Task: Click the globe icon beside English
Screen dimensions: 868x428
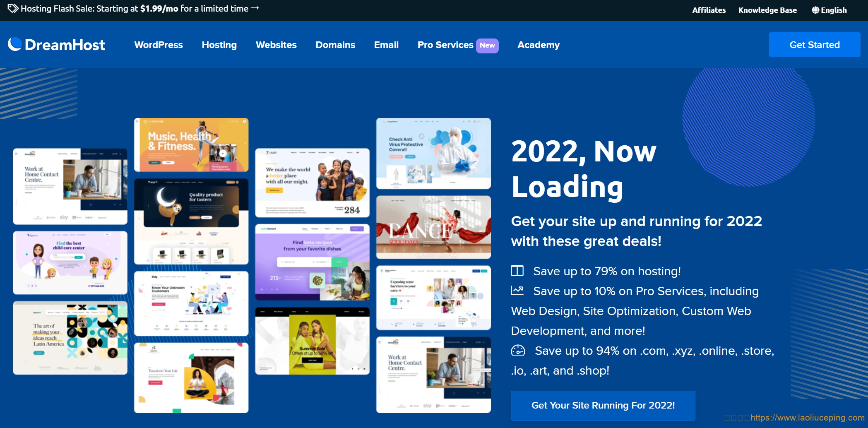Action: pos(815,10)
